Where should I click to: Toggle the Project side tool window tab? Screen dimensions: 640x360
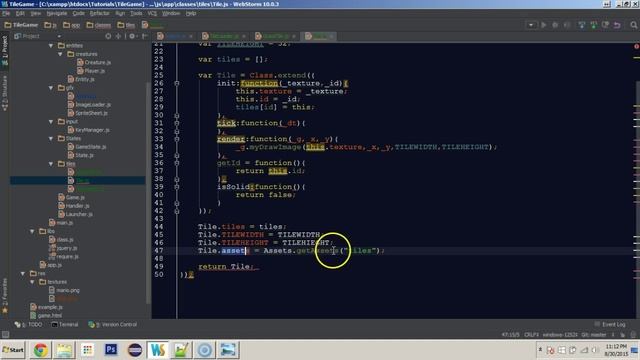coord(4,51)
